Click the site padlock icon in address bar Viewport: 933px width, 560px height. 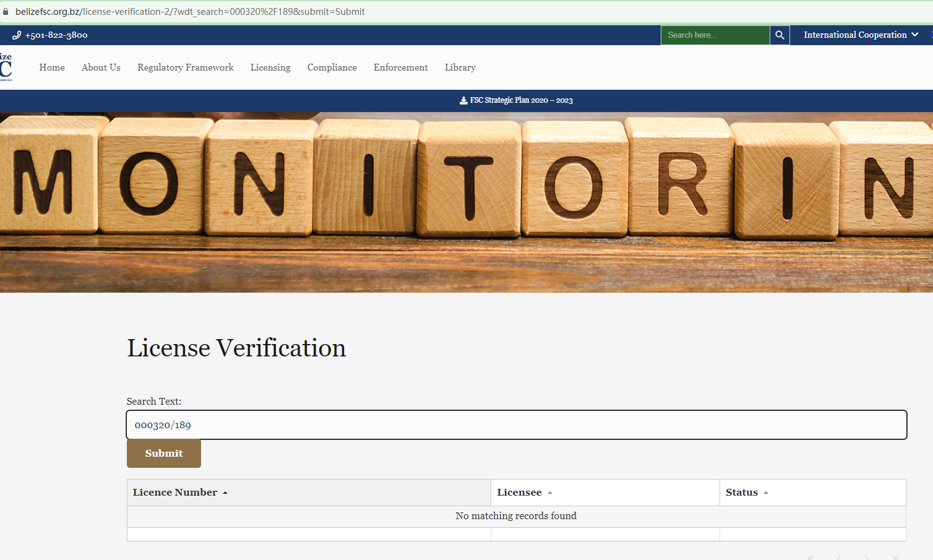point(6,12)
